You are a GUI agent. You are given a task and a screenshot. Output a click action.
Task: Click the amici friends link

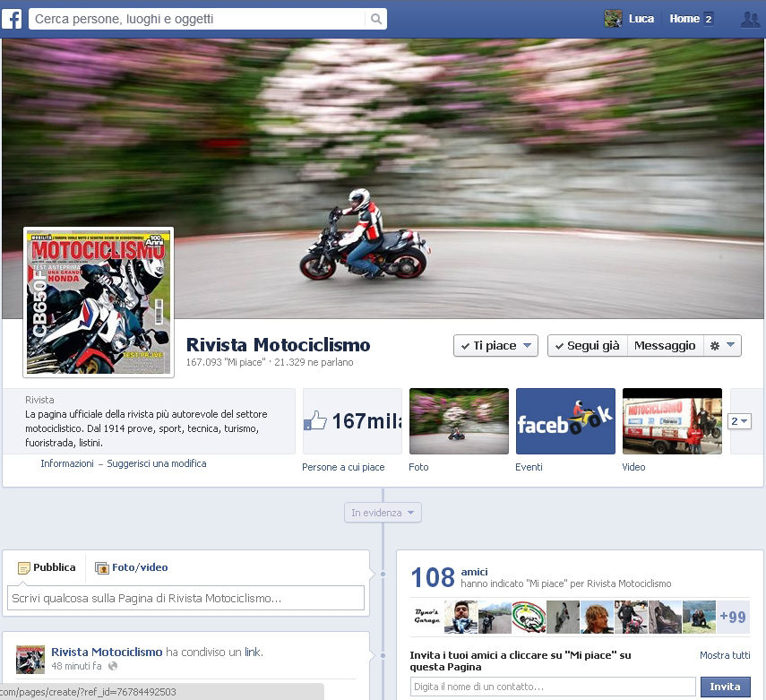[474, 572]
